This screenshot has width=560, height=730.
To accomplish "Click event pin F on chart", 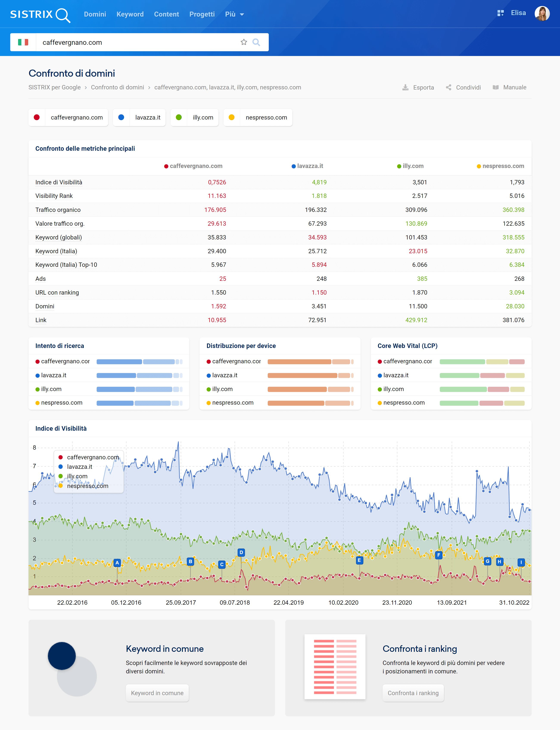I will (x=439, y=555).
